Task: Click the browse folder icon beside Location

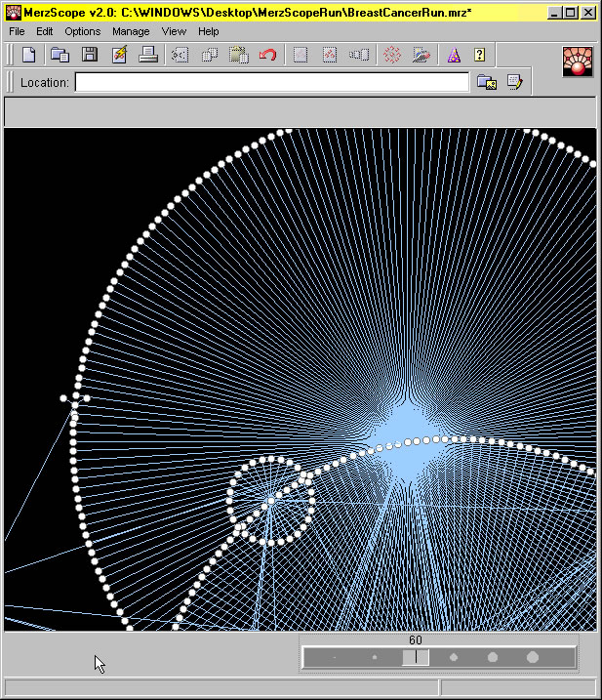Action: (x=486, y=83)
